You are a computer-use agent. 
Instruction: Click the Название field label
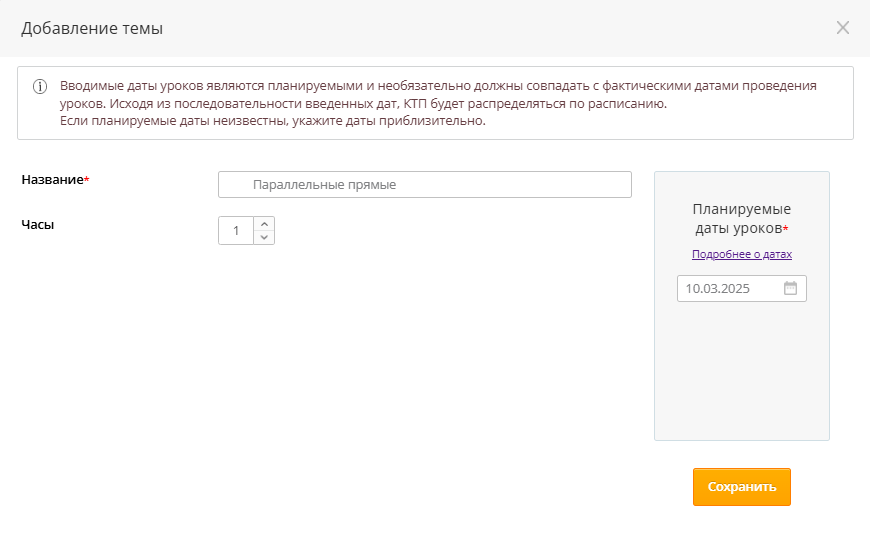click(51, 179)
